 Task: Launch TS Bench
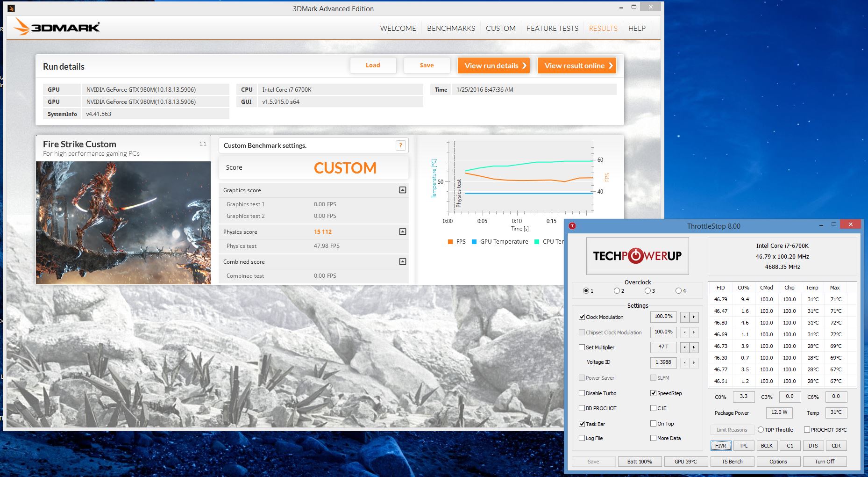(732, 462)
